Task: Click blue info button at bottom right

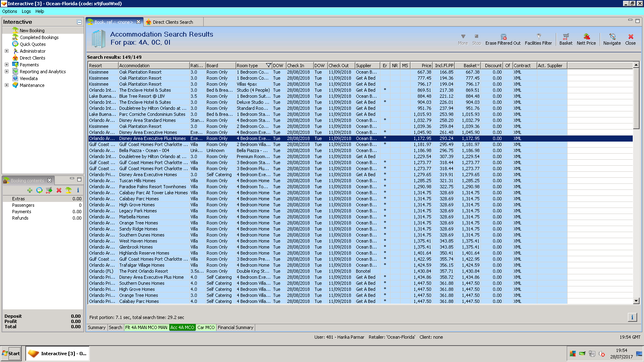Action: pos(632,317)
